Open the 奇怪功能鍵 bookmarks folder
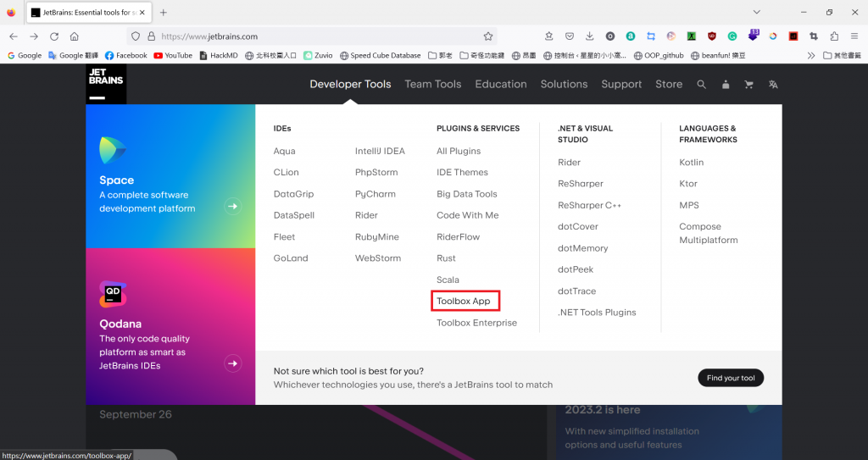This screenshot has width=868, height=460. coord(481,55)
